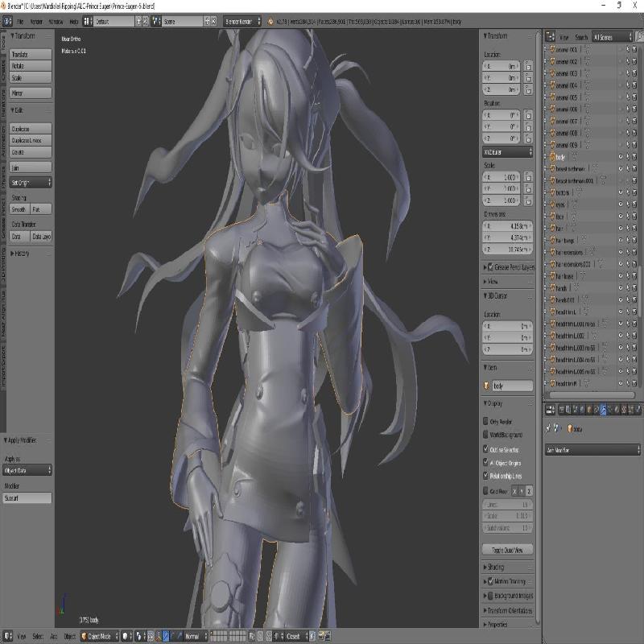The height and width of the screenshot is (644, 644).
Task: Open the Window menu
Action: click(56, 22)
